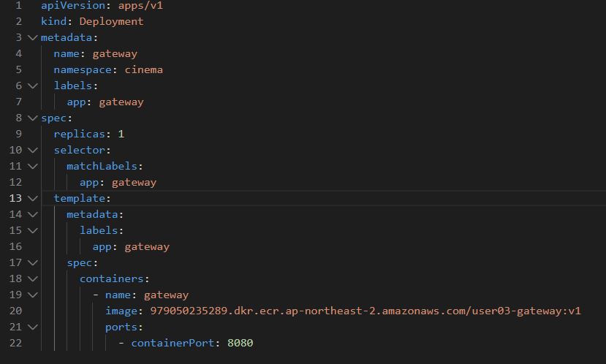This screenshot has height=364, width=606.
Task: Click the gateway value on line 12
Action: tap(134, 183)
